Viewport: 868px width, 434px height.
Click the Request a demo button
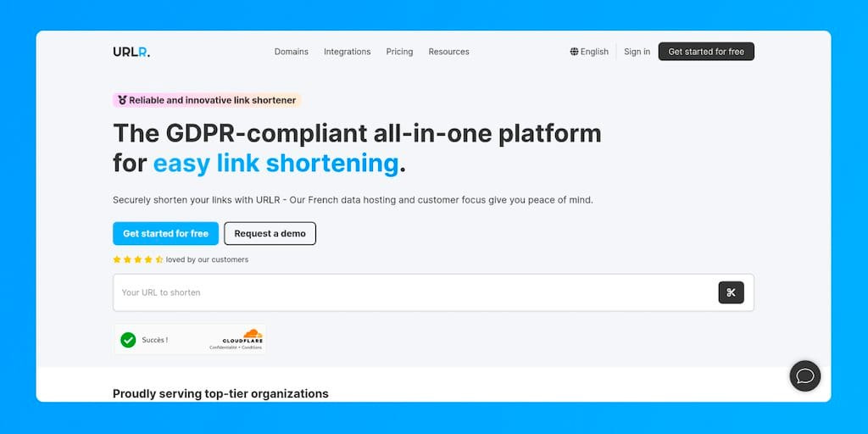(270, 234)
